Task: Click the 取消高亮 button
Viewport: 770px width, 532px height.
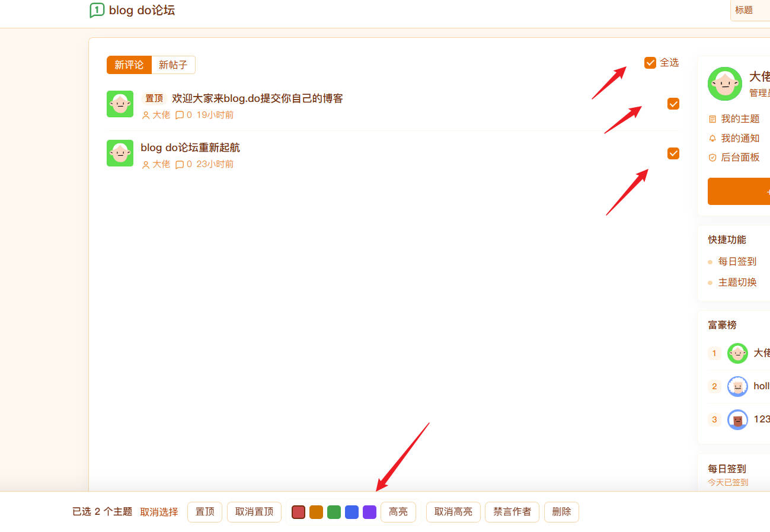Action: click(x=453, y=512)
